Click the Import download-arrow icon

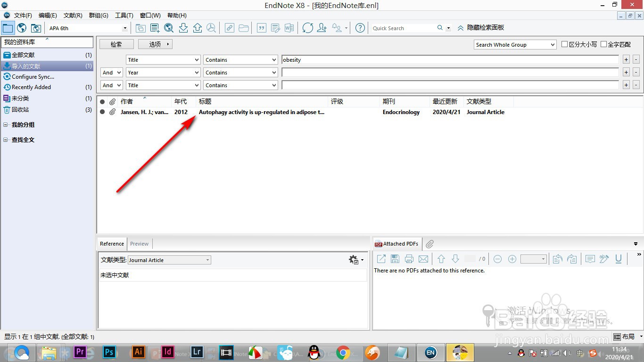183,28
